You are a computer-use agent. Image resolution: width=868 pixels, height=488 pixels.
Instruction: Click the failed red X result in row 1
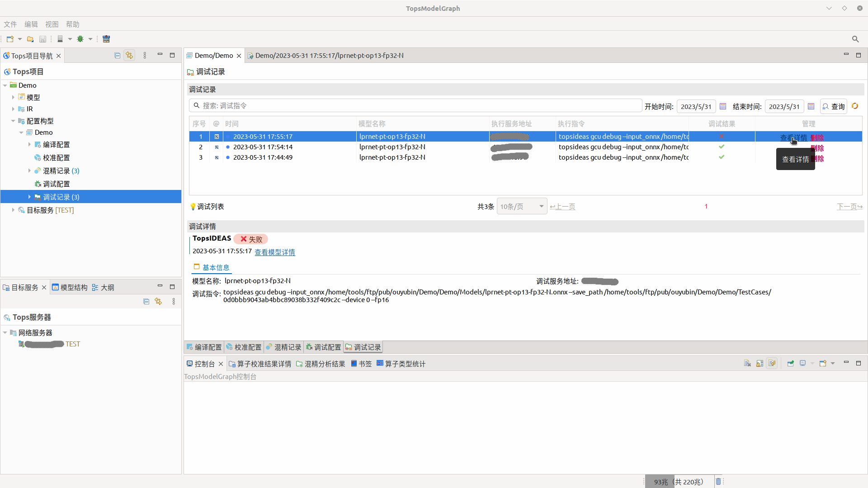[x=722, y=136]
